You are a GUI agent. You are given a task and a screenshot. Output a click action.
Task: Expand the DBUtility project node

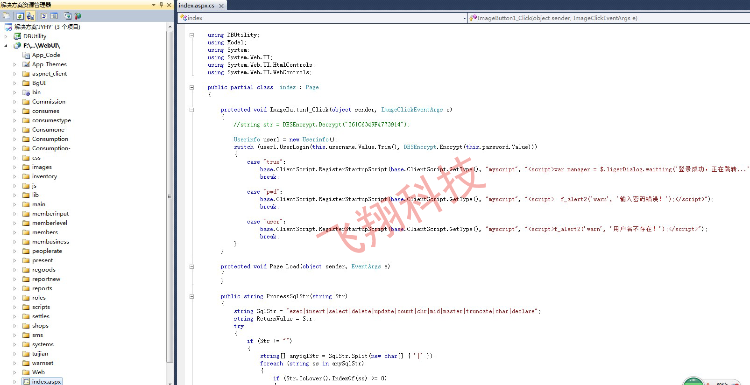[x=6, y=36]
